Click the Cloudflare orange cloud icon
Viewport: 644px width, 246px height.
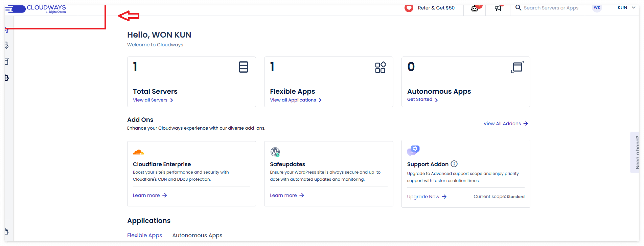[138, 152]
